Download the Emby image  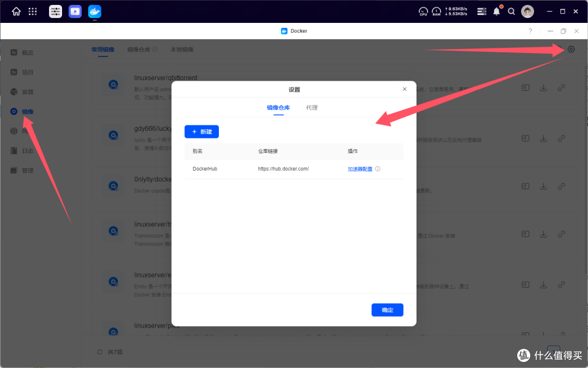click(x=543, y=285)
